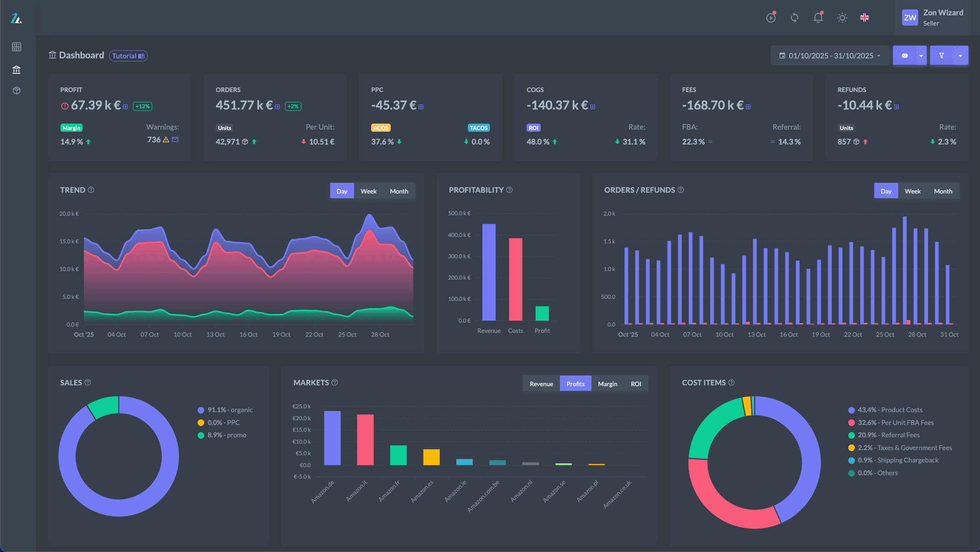The image size is (980, 552).
Task: Expand orders value plus icon
Action: (277, 107)
